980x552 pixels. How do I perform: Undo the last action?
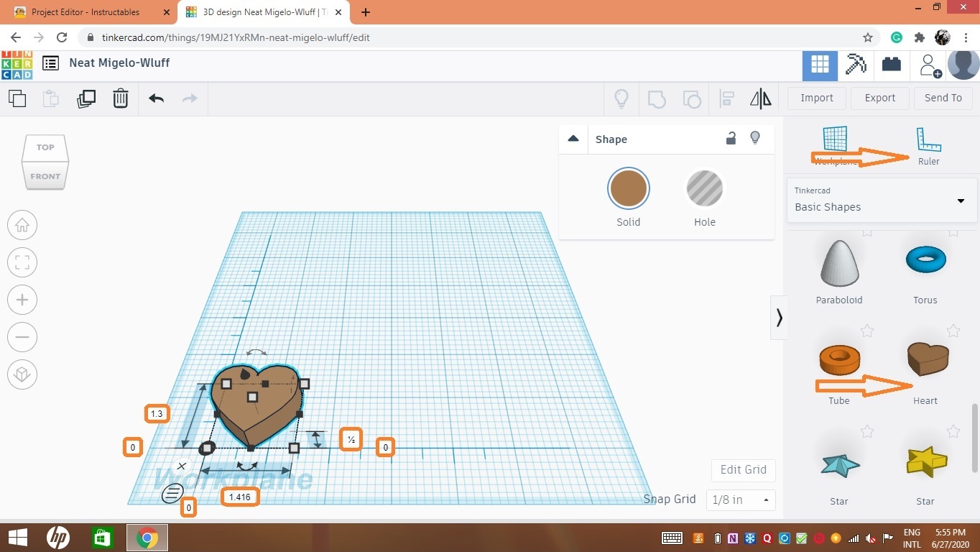click(155, 98)
